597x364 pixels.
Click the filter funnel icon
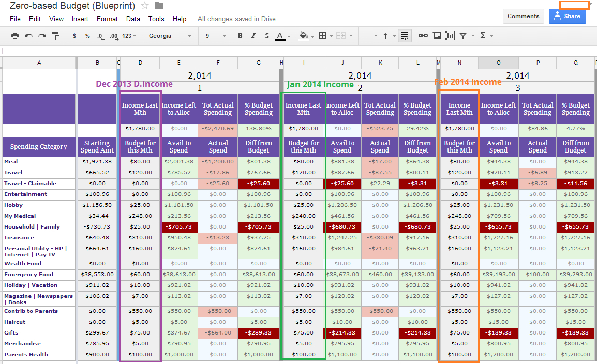click(464, 36)
